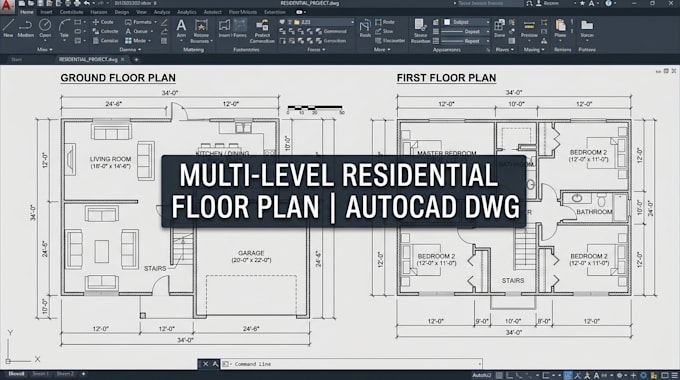The height and width of the screenshot is (380, 680).
Task: Click the Save icon in quick access toolbar
Action: (40, 3)
